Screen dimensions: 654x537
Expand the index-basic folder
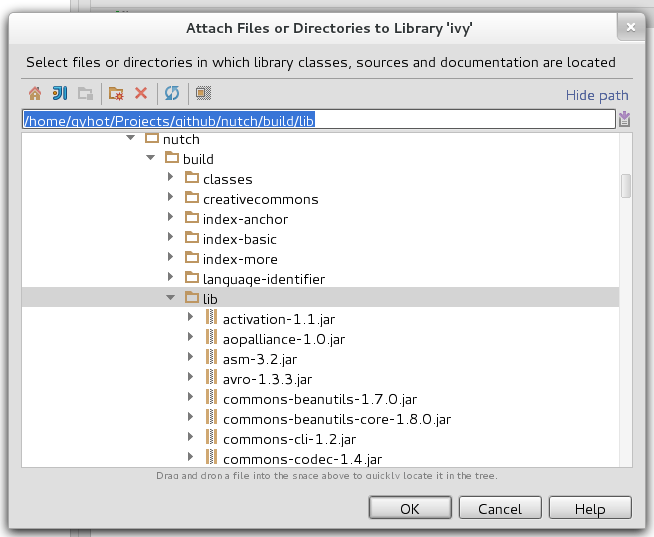pyautogui.click(x=170, y=237)
